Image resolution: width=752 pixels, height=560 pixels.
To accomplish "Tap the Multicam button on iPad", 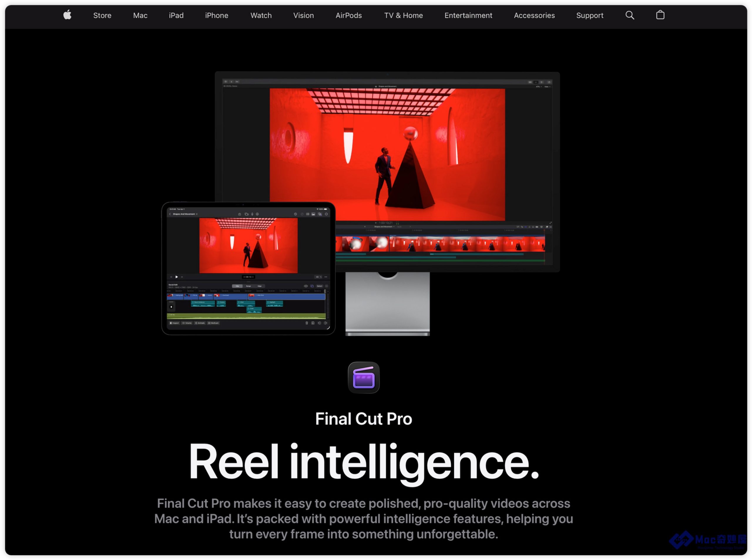I will (214, 323).
